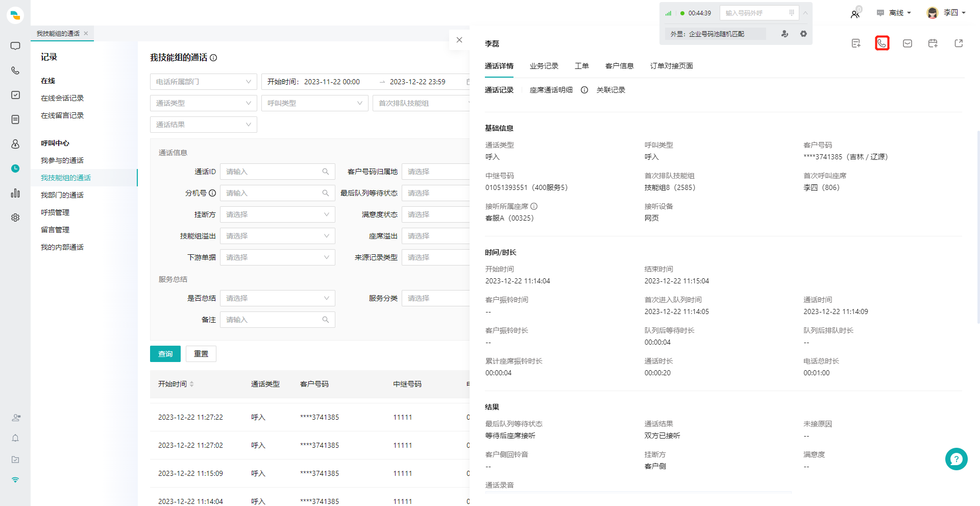980x506 pixels.
Task: Select the 关联记录 sub-tab
Action: click(x=611, y=90)
